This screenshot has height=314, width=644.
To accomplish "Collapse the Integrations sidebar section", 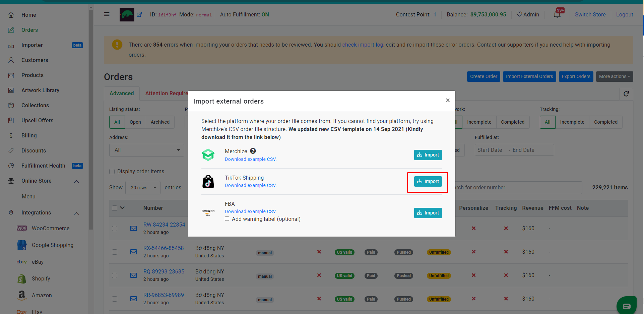I will pos(76,213).
